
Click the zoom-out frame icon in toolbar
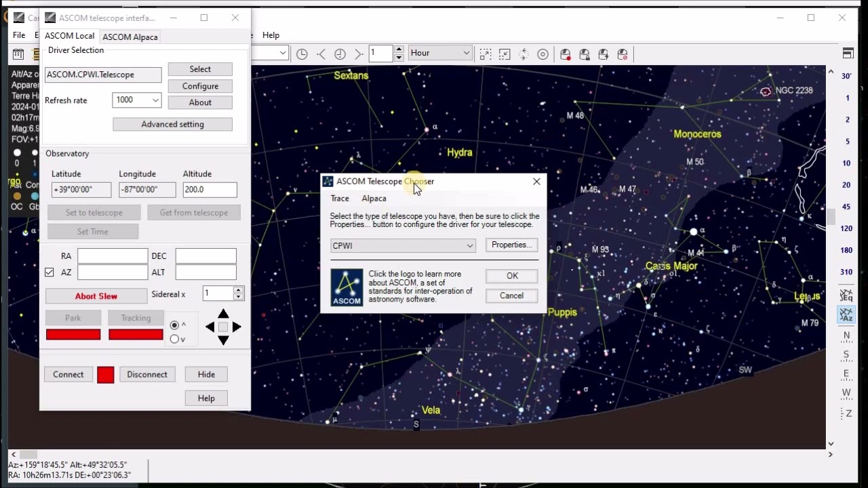pyautogui.click(x=505, y=54)
